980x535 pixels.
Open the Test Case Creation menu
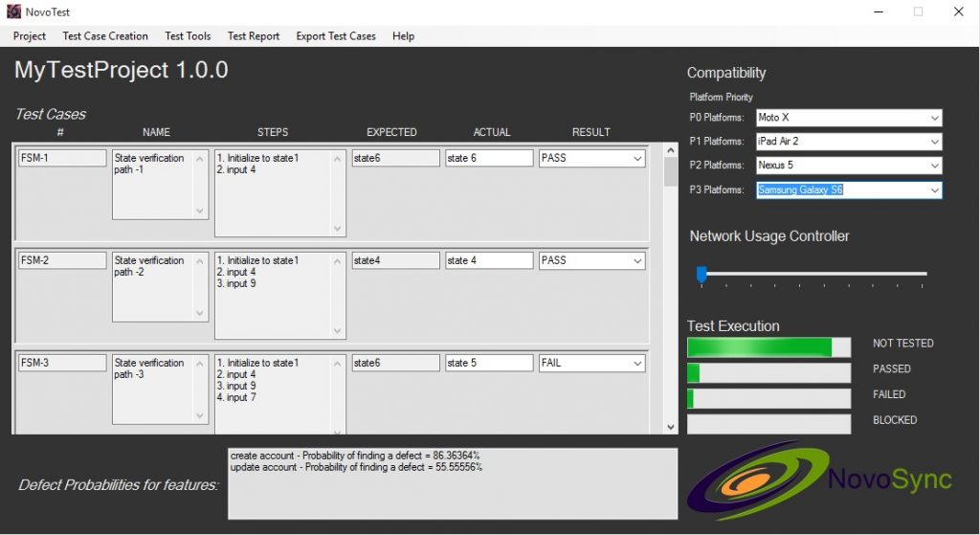coord(105,36)
